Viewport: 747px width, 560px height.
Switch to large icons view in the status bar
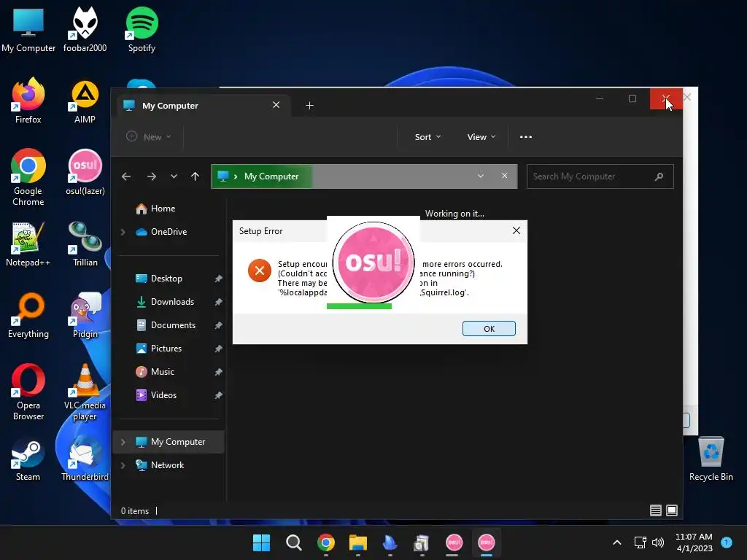(x=672, y=510)
